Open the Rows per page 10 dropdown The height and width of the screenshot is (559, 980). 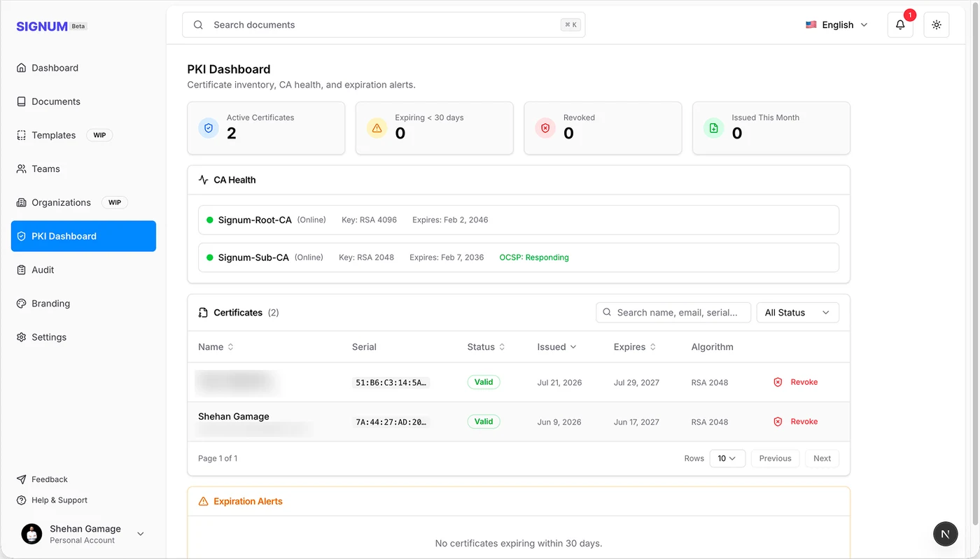coord(727,458)
